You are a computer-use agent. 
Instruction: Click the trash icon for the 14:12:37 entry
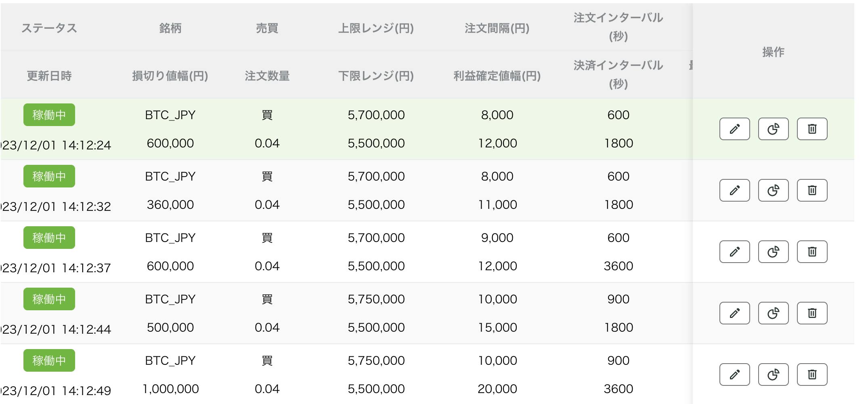coord(812,251)
